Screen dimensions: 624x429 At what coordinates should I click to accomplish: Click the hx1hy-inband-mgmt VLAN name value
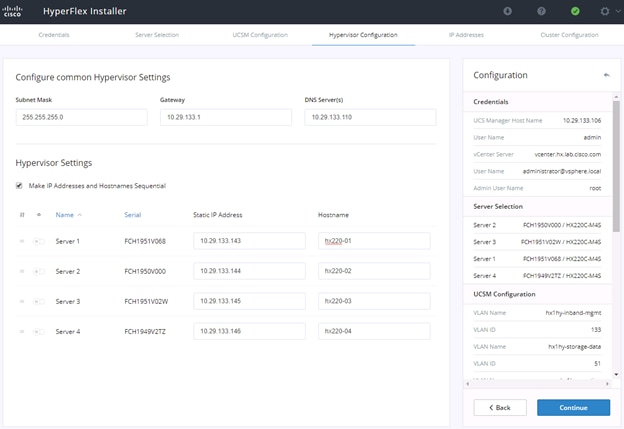[573, 313]
